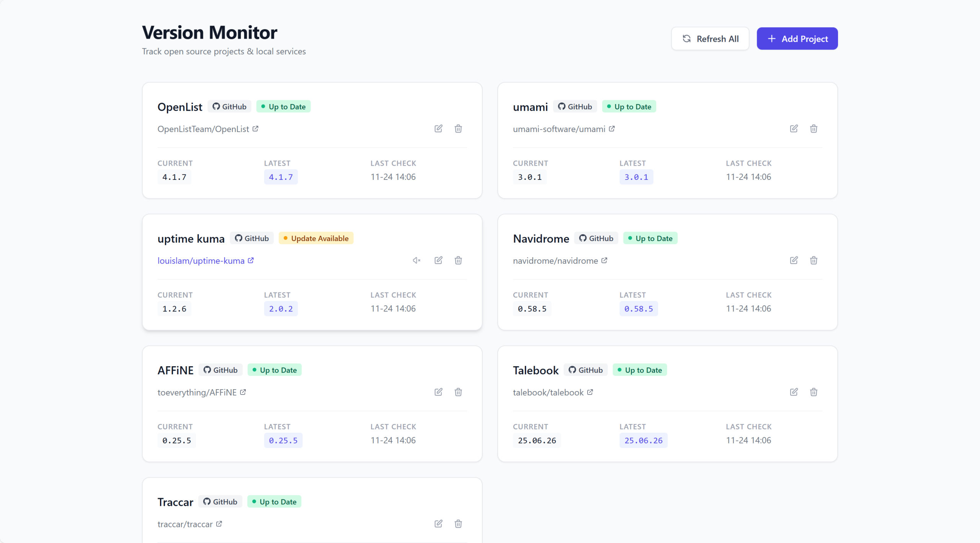Delete the umami project
Viewport: 980px width, 543px height.
(813, 129)
